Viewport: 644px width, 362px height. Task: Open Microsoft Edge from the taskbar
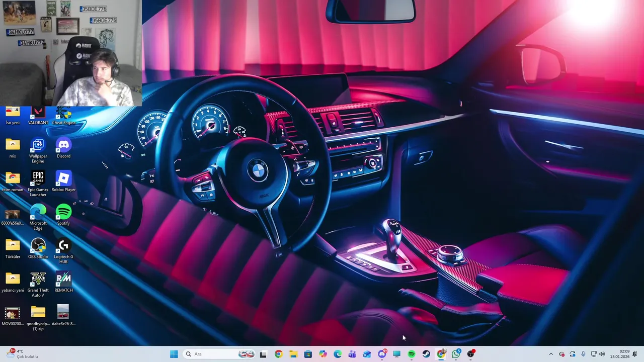[x=338, y=354]
